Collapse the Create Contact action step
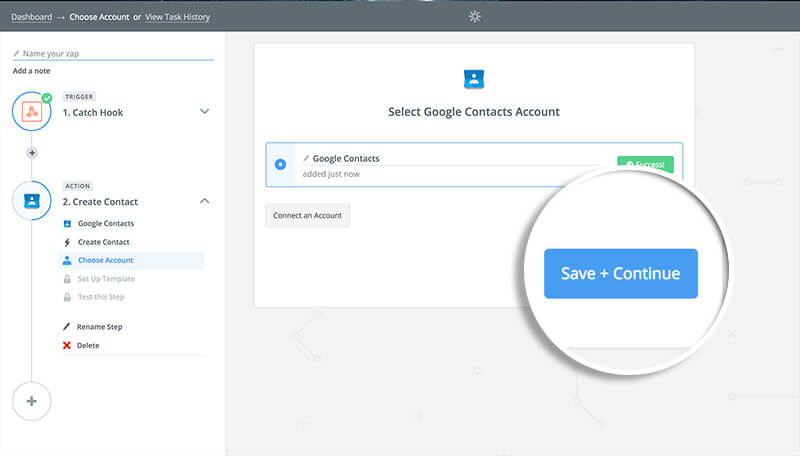Viewport: 800px width, 456px height. coord(205,201)
